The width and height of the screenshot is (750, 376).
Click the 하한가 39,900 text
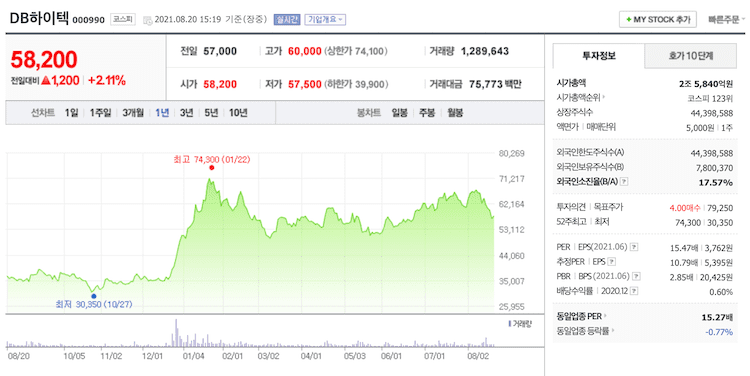pyautogui.click(x=356, y=84)
